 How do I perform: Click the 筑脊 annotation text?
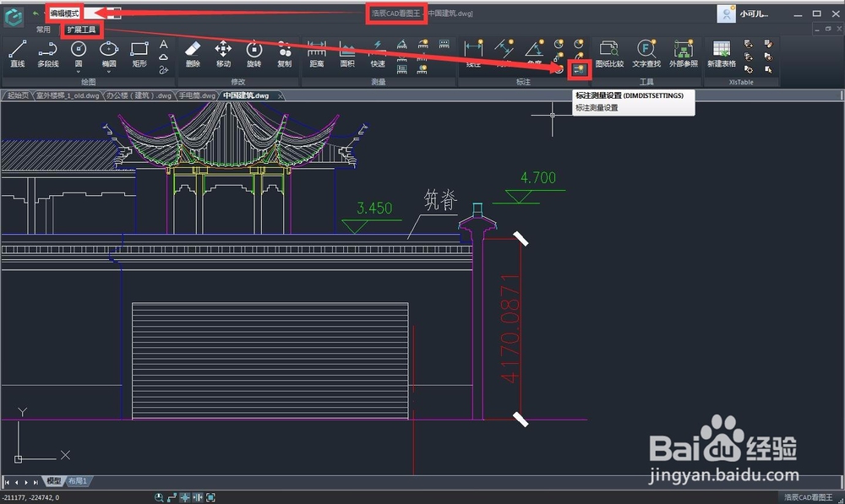[x=441, y=199]
